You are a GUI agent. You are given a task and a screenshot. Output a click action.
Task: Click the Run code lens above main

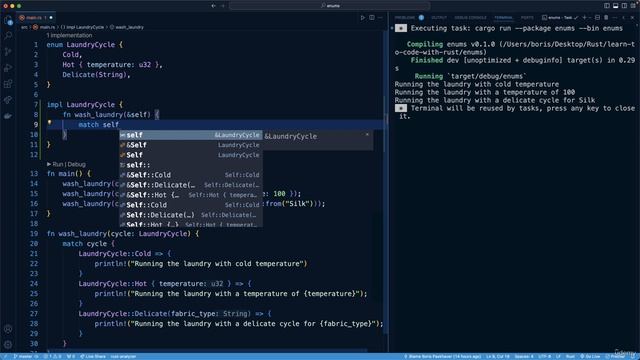[58, 164]
